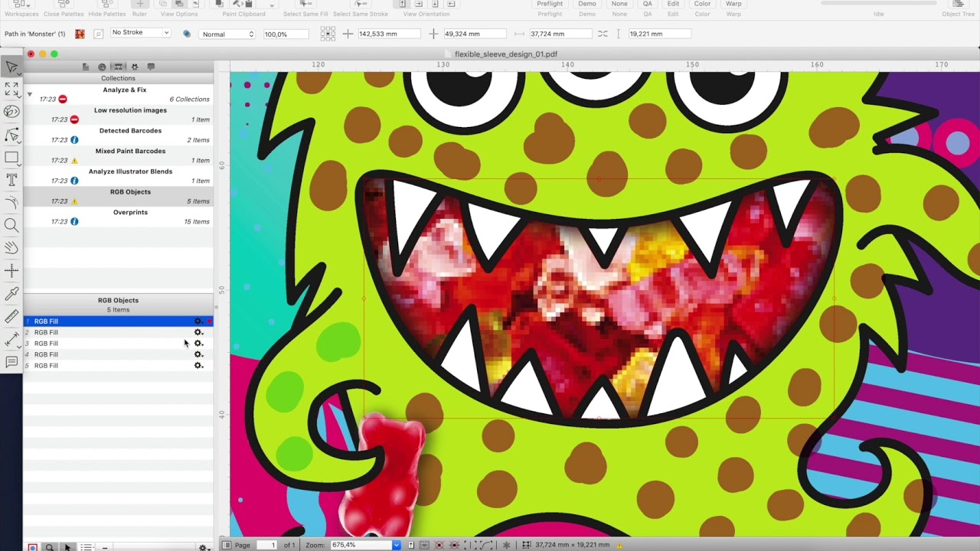Toggle the Ruler toolbar button
Screen dimensions: 980x551
(139, 5)
